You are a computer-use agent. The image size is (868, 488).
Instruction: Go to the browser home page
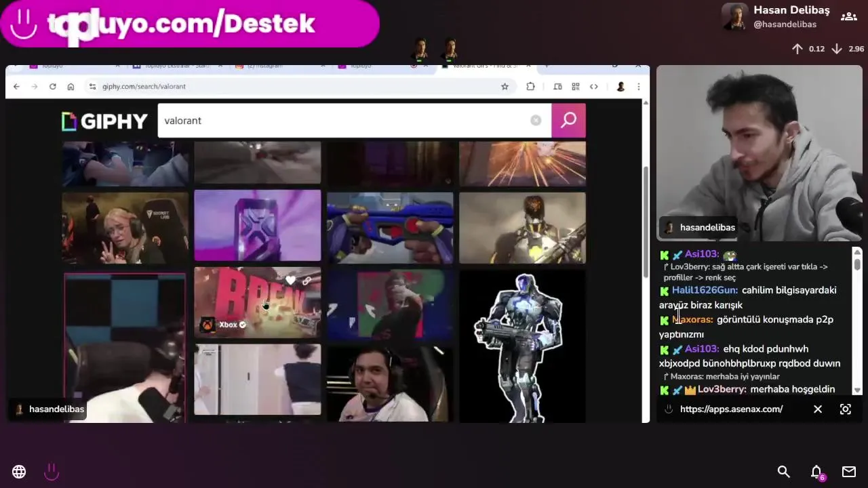[71, 87]
